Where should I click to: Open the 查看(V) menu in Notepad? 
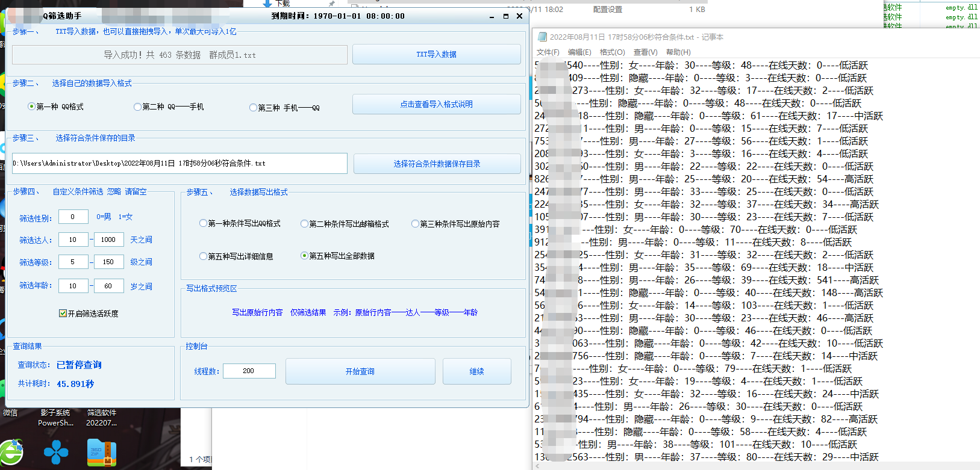645,52
